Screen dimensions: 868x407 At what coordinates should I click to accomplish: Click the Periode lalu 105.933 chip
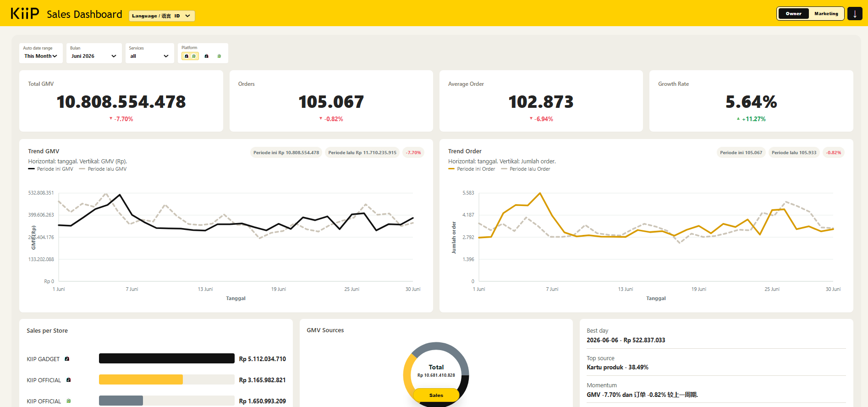pyautogui.click(x=794, y=153)
